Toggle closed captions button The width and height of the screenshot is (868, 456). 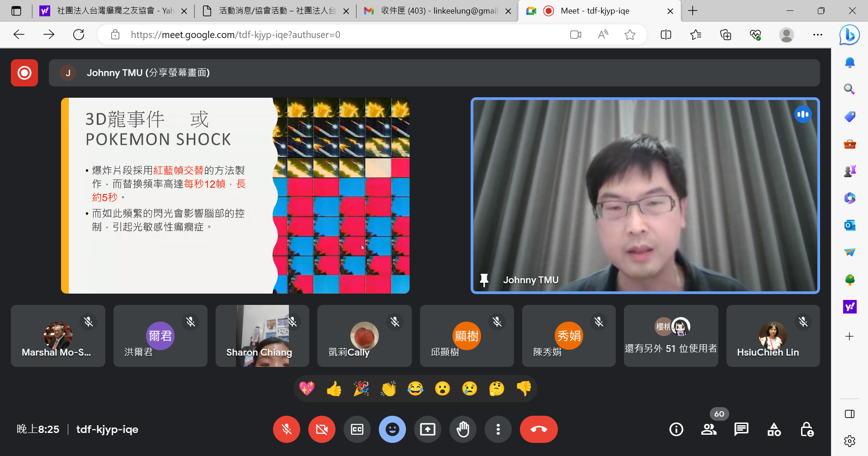[x=357, y=429]
